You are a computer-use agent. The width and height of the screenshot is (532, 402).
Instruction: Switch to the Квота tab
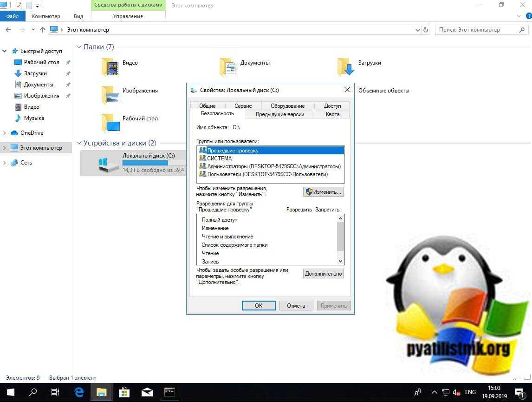coord(332,114)
